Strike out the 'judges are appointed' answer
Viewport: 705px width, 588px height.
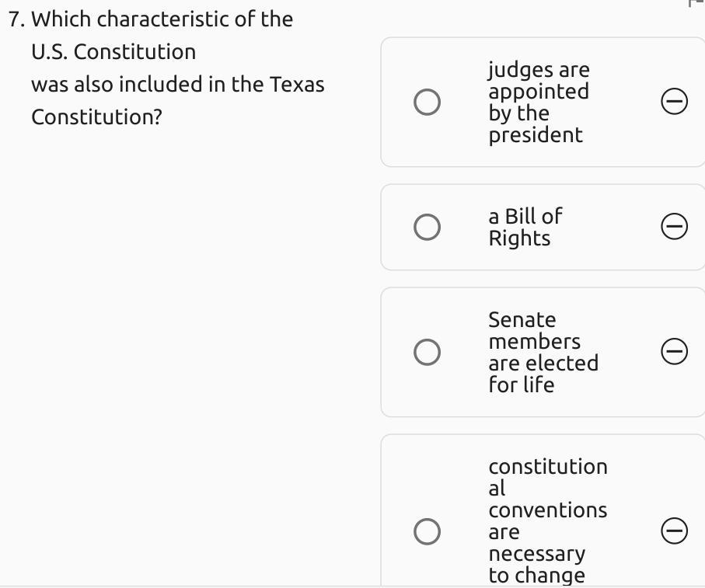point(674,102)
